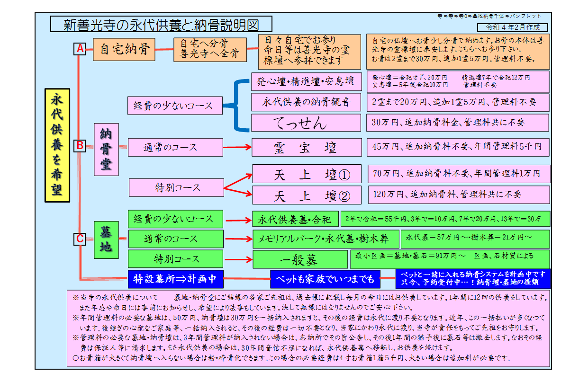Click the yellow 永代供養を希望 vertical box
Screen dimensions: 588x390
57,145
